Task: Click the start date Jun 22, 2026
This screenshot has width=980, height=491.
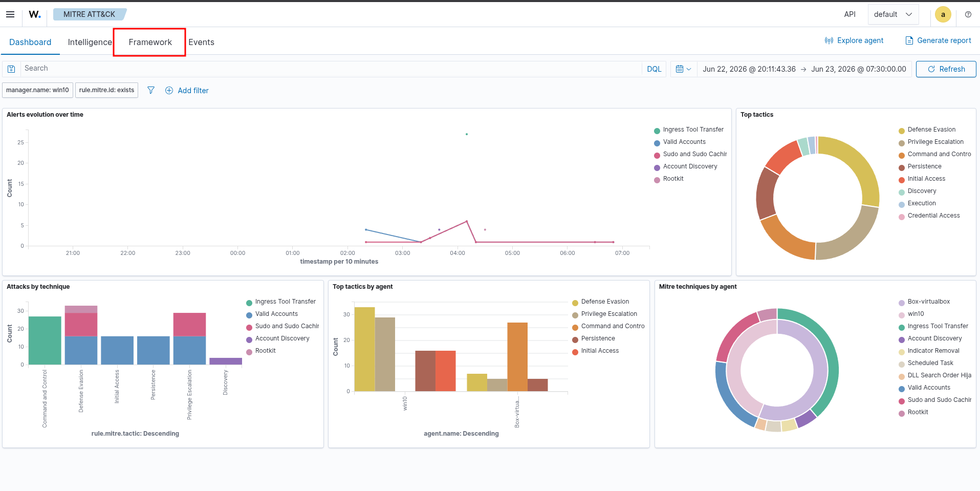Action: pyautogui.click(x=749, y=69)
